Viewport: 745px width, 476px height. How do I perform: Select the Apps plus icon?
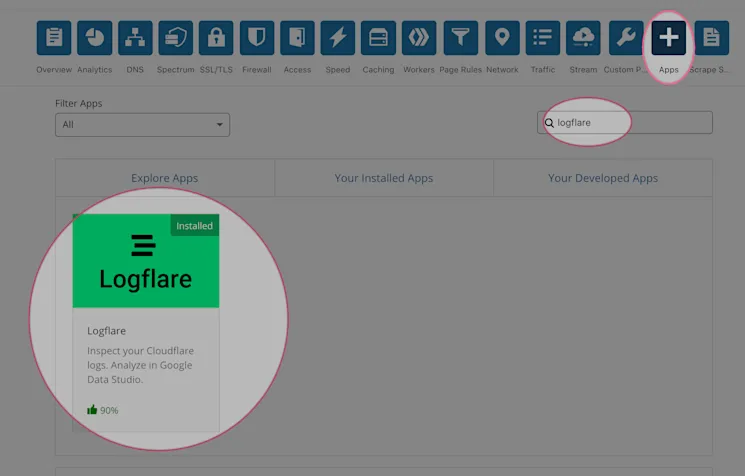pyautogui.click(x=669, y=38)
